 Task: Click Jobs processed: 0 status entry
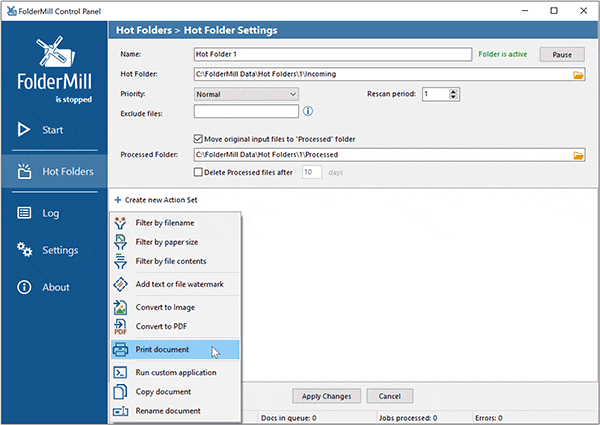coord(408,418)
